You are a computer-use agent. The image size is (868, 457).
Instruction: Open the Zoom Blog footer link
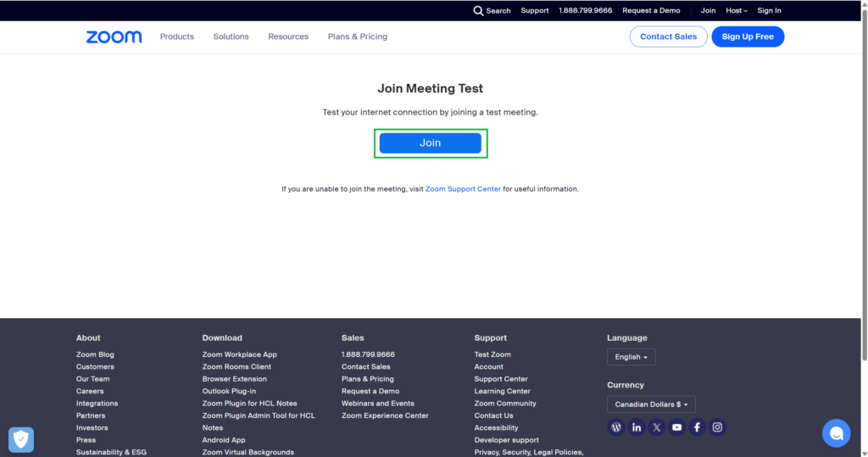95,354
